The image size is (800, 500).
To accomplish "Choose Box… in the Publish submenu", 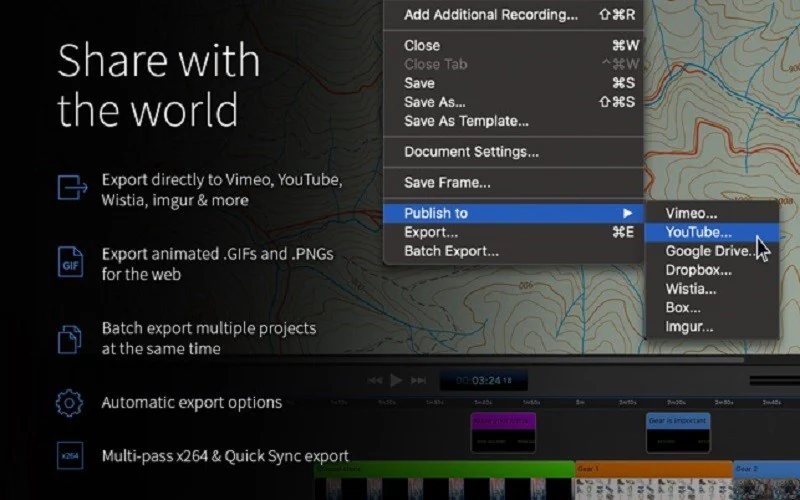I will [712, 308].
